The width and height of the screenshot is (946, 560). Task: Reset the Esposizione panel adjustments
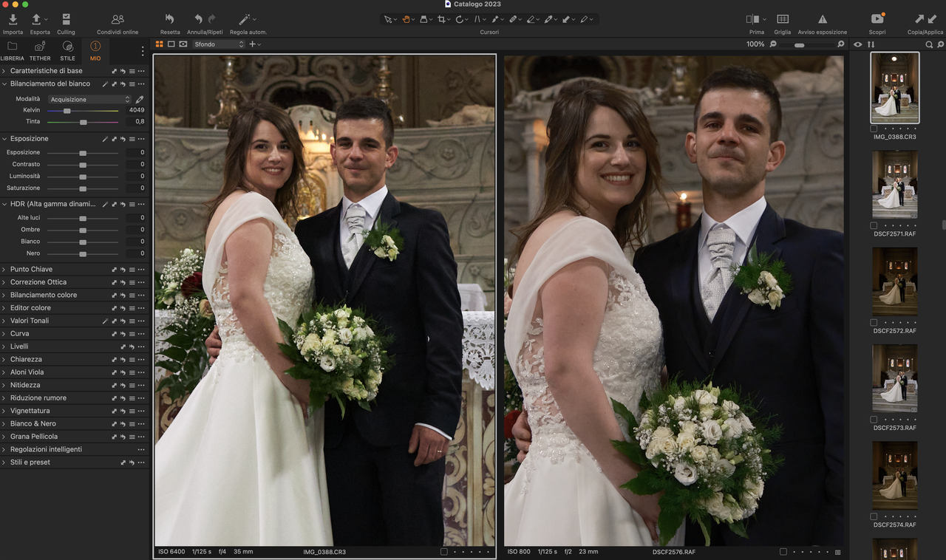[123, 139]
